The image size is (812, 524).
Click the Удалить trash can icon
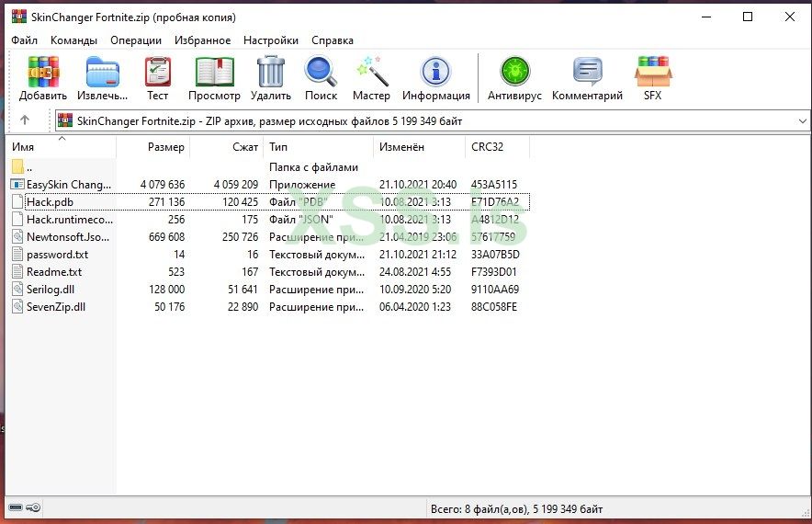[x=271, y=72]
